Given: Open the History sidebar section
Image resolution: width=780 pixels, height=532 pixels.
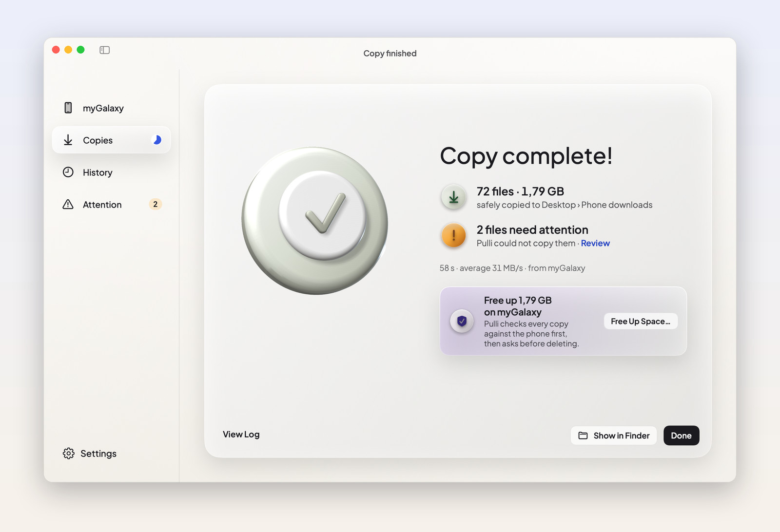Looking at the screenshot, I should tap(111, 172).
